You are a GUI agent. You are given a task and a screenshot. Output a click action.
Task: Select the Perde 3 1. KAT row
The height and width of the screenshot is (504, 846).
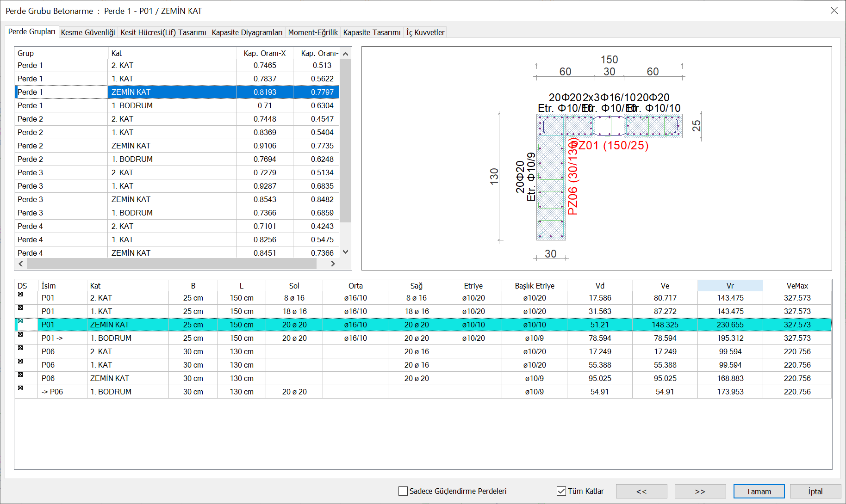click(x=177, y=186)
